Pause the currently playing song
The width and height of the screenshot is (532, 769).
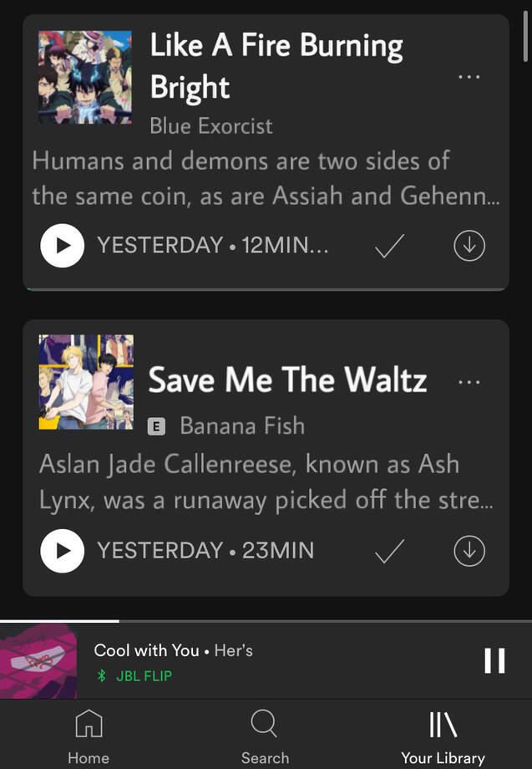[494, 660]
